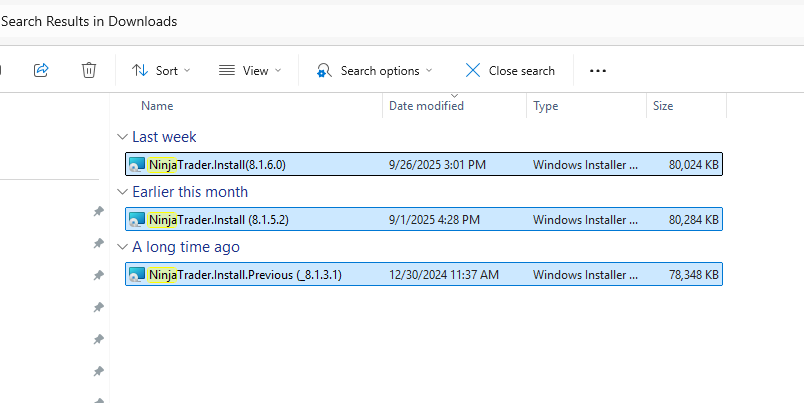The height and width of the screenshot is (403, 804).
Task: Click the Type column header
Action: [x=546, y=105]
